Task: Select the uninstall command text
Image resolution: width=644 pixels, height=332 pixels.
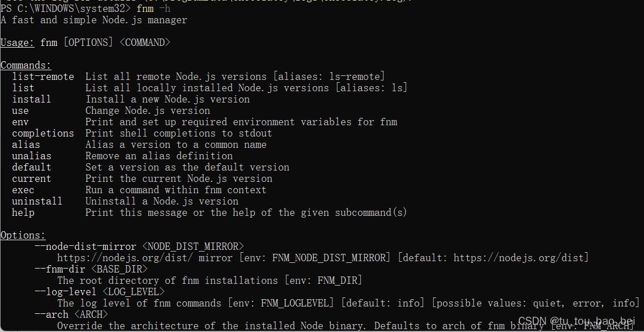Action: [x=37, y=201]
